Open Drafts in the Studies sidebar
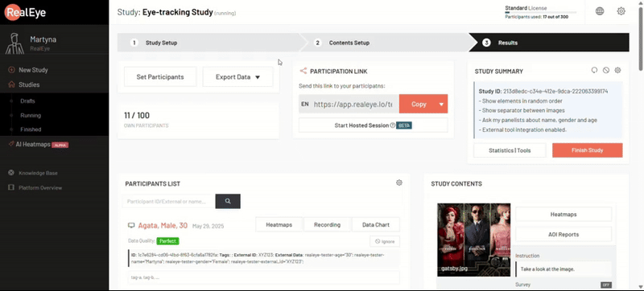The image size is (644, 291). 27,100
